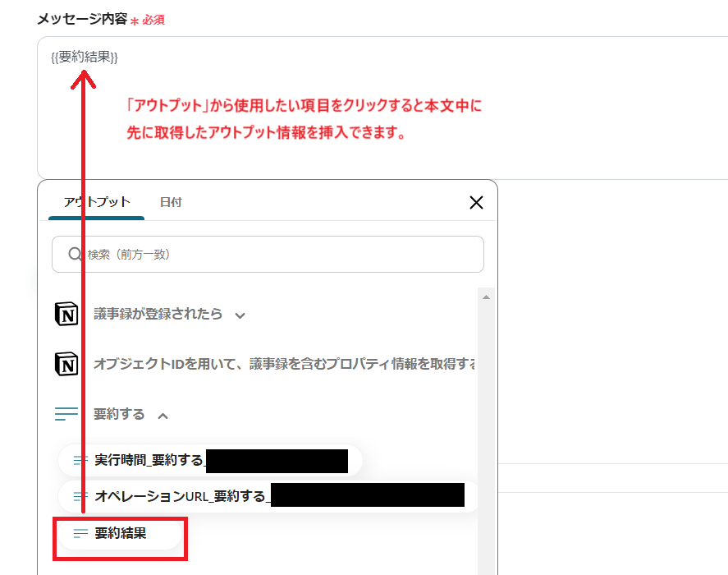Choose the オペレーションURL_要約する output
The width and height of the screenshot is (728, 575).
click(x=246, y=496)
